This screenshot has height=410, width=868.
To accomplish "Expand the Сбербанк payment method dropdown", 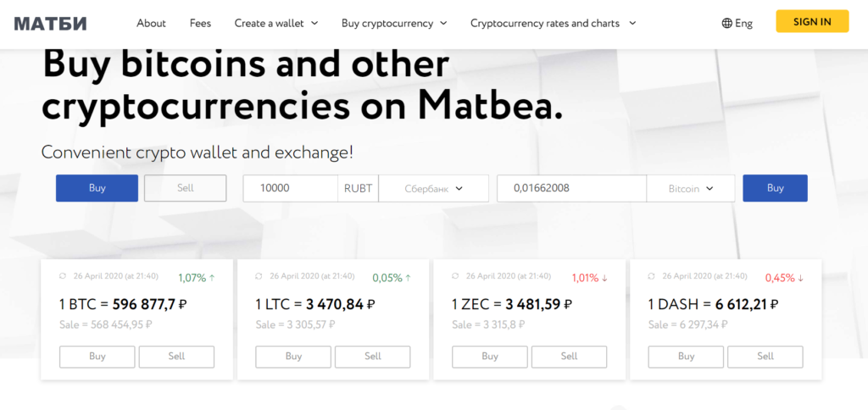I will [x=433, y=189].
